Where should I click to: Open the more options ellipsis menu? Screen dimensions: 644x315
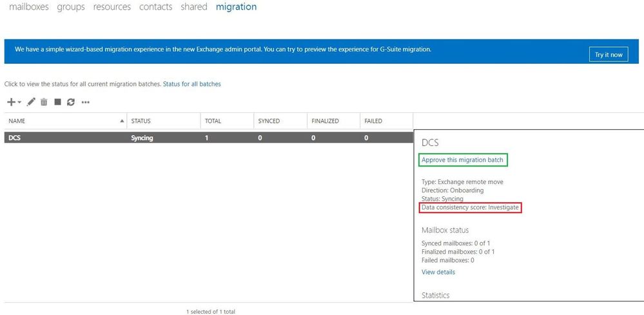[86, 103]
